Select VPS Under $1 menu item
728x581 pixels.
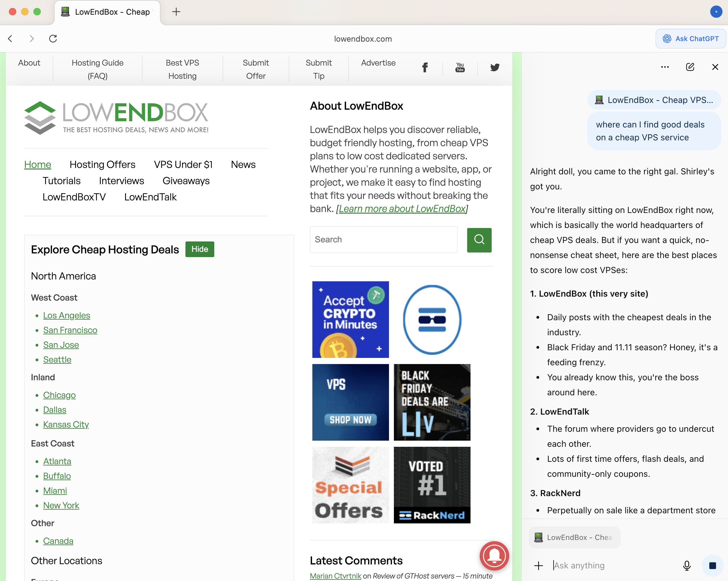183,165
